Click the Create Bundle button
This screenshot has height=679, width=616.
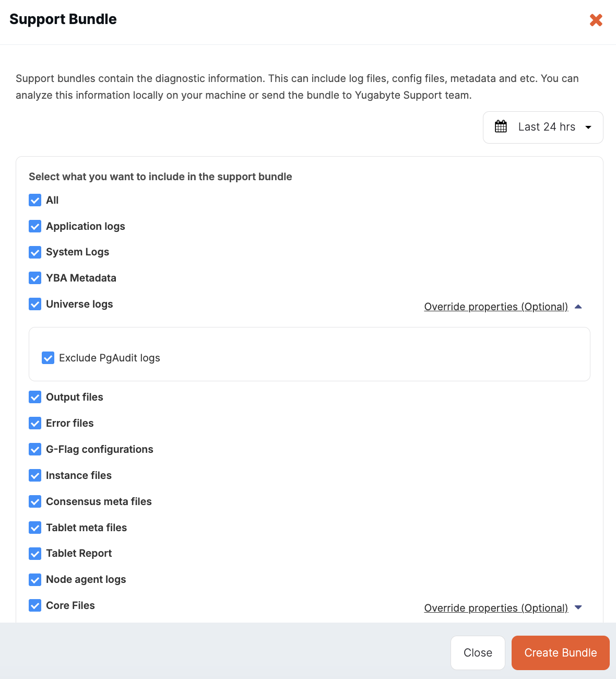coord(560,652)
